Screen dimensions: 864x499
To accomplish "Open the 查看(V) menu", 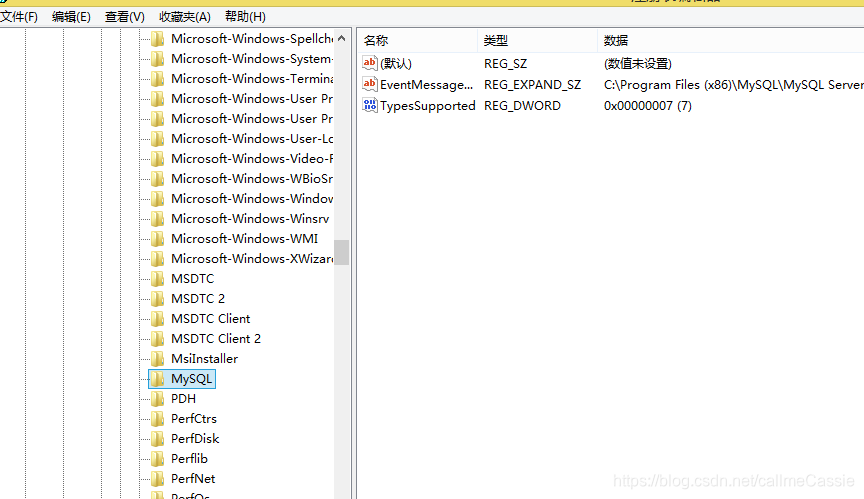I will (x=125, y=17).
